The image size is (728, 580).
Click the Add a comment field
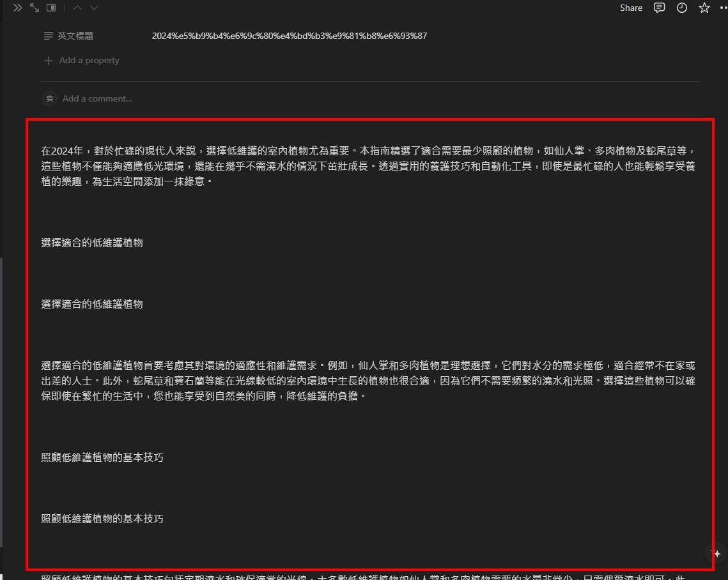tap(97, 98)
